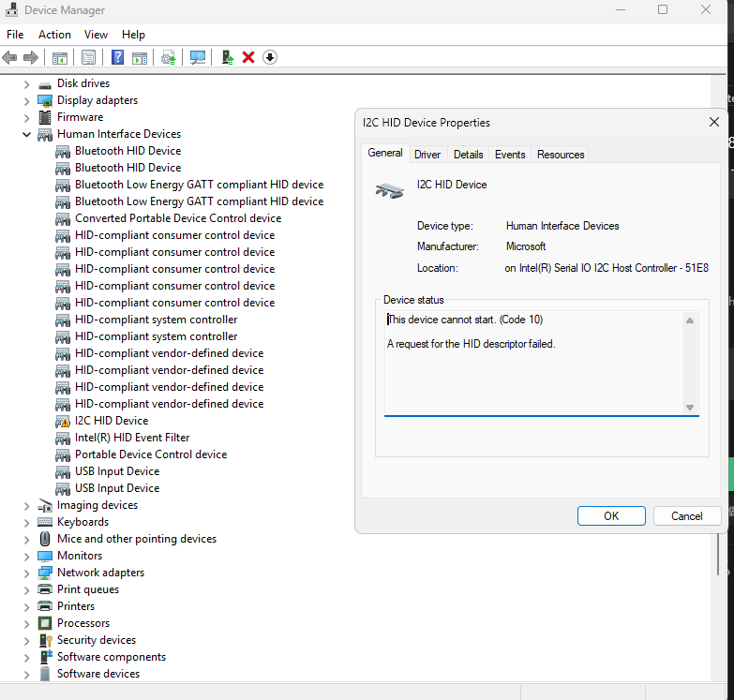Click the Imaging devices camera icon
Image resolution: width=734 pixels, height=700 pixels.
click(x=45, y=505)
